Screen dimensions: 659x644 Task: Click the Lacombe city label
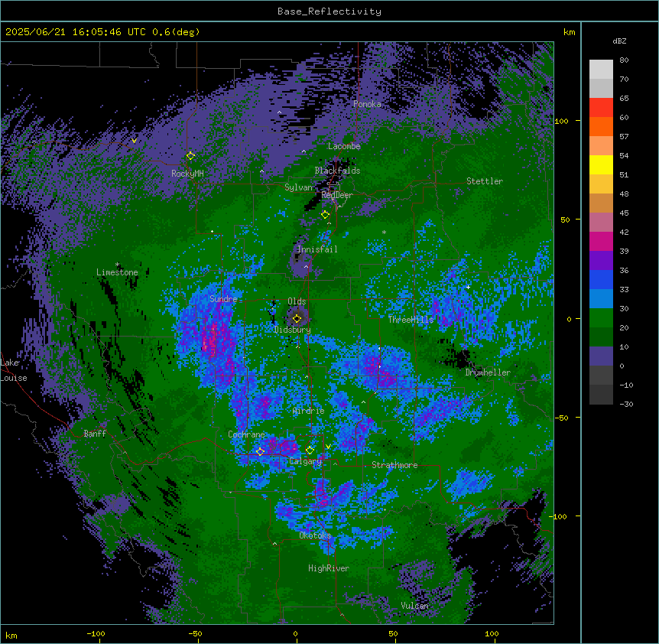tap(344, 146)
